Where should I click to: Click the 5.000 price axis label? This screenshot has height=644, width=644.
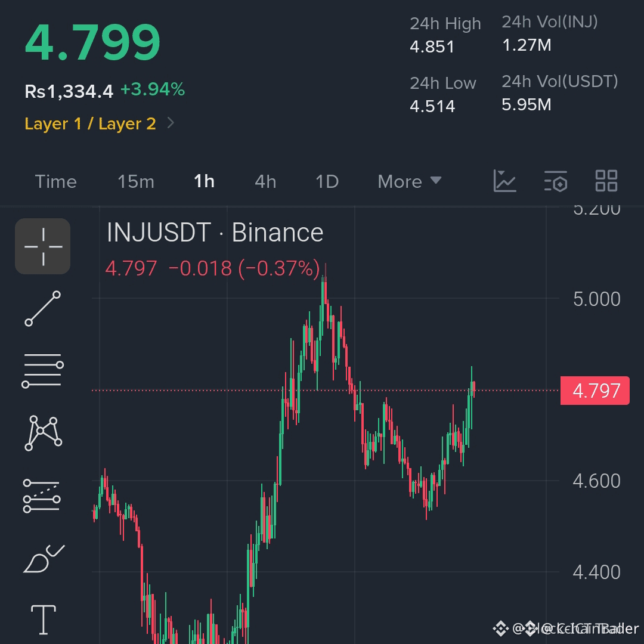[597, 299]
